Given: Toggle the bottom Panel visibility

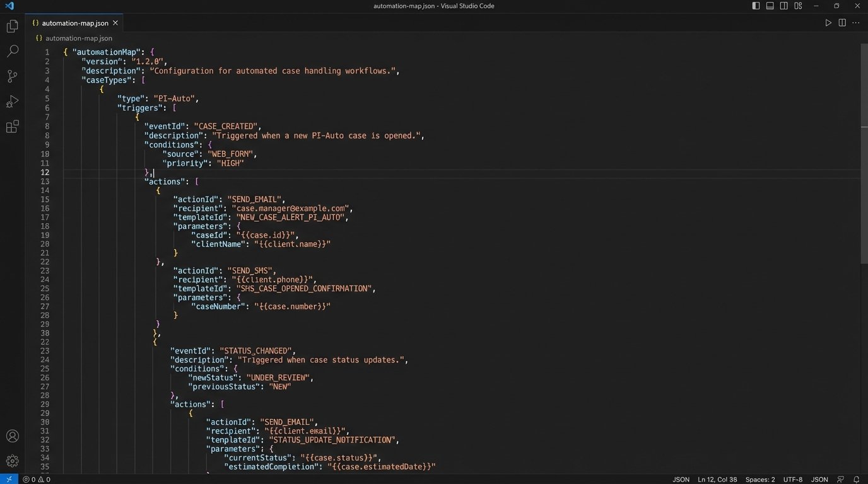Looking at the screenshot, I should 770,6.
